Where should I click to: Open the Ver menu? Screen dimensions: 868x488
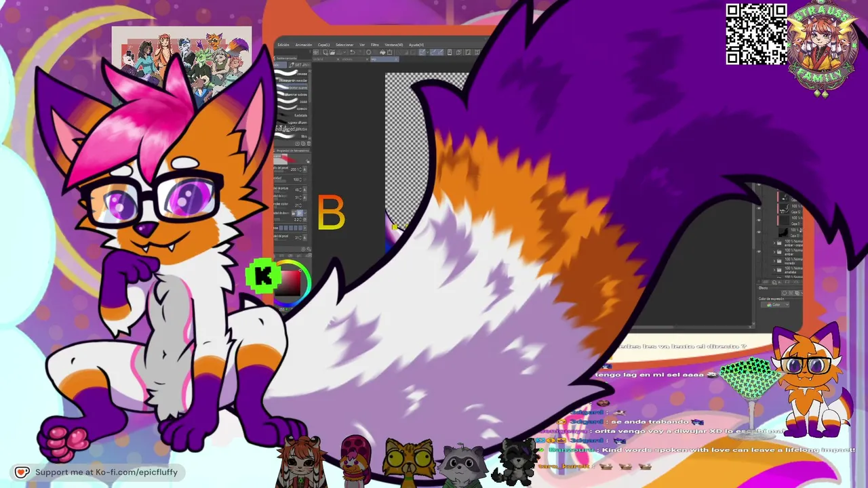[362, 45]
